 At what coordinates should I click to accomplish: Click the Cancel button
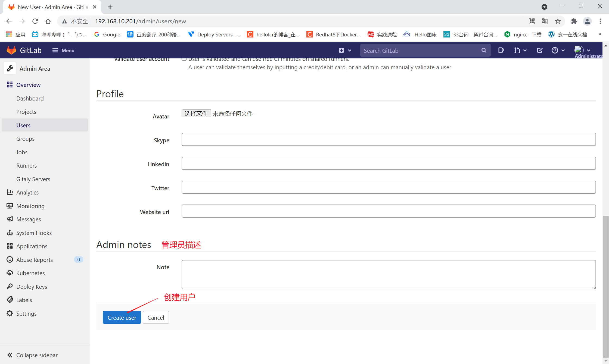pos(156,317)
